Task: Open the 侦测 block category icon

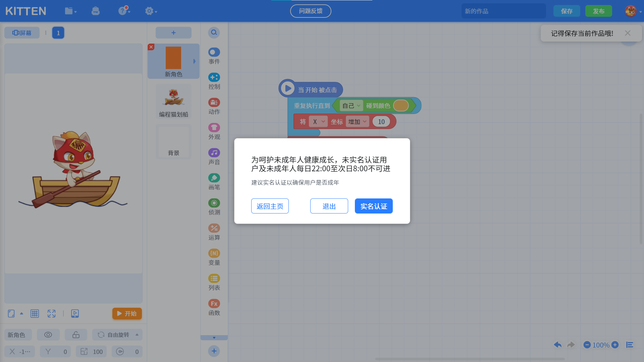Action: pyautogui.click(x=214, y=203)
